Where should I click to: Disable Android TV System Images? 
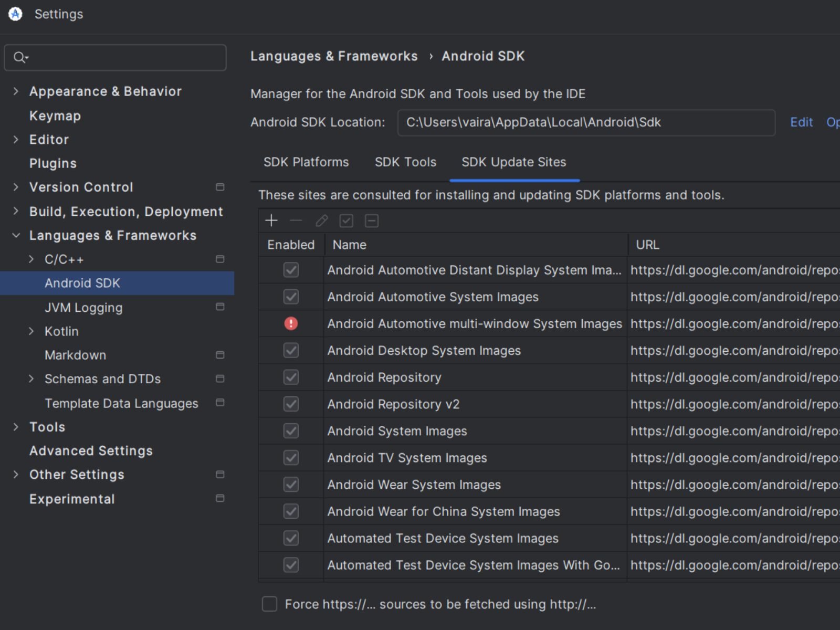tap(291, 458)
